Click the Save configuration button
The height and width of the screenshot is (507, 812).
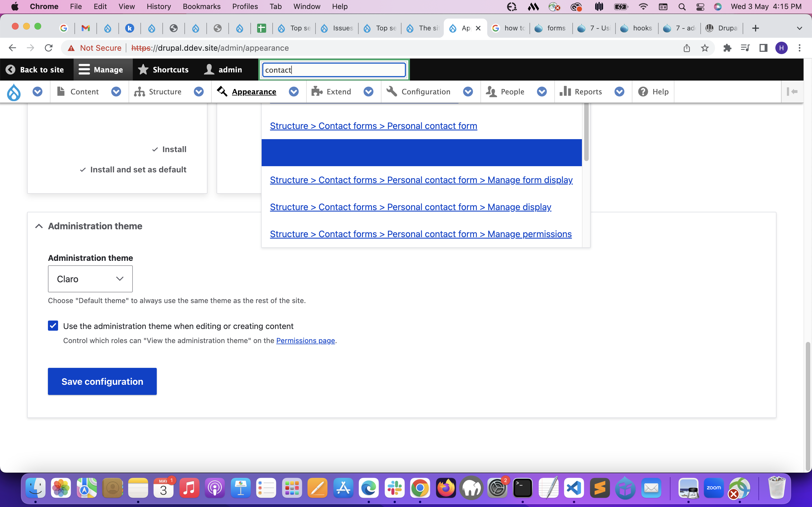coord(102,381)
